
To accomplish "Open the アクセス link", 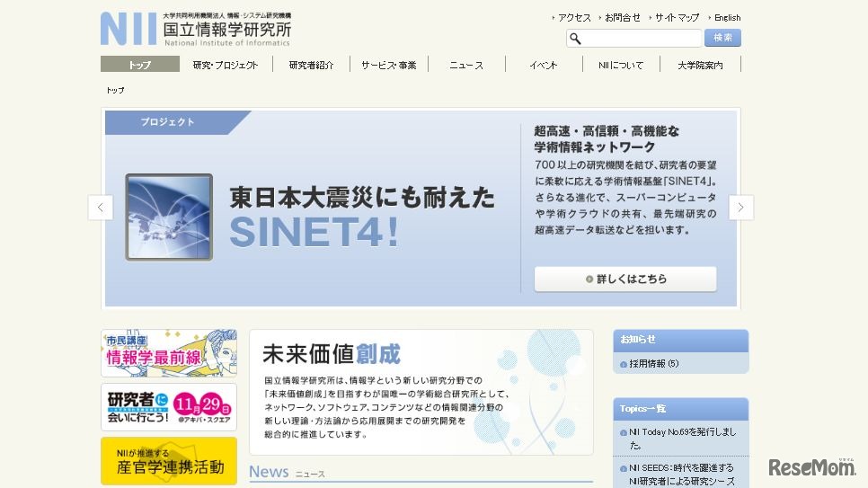I will (x=574, y=18).
